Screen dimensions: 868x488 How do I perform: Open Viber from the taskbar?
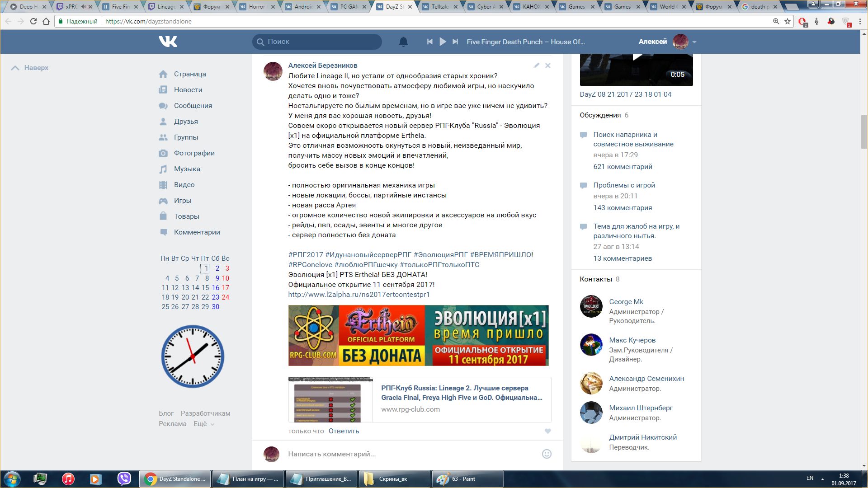124,479
